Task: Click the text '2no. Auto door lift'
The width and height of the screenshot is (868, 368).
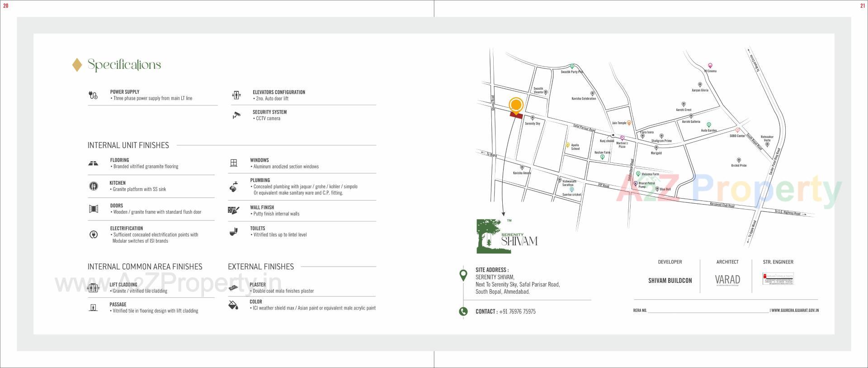Action: [x=272, y=98]
